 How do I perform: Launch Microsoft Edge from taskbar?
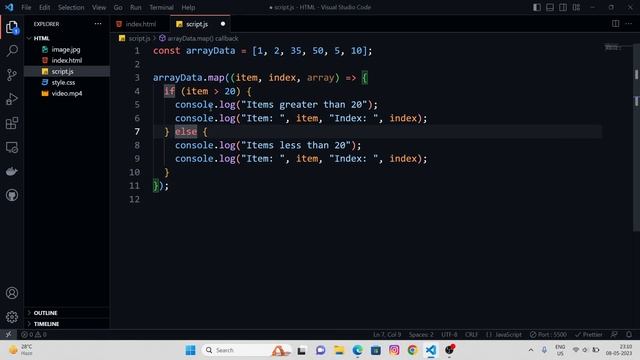point(358,350)
